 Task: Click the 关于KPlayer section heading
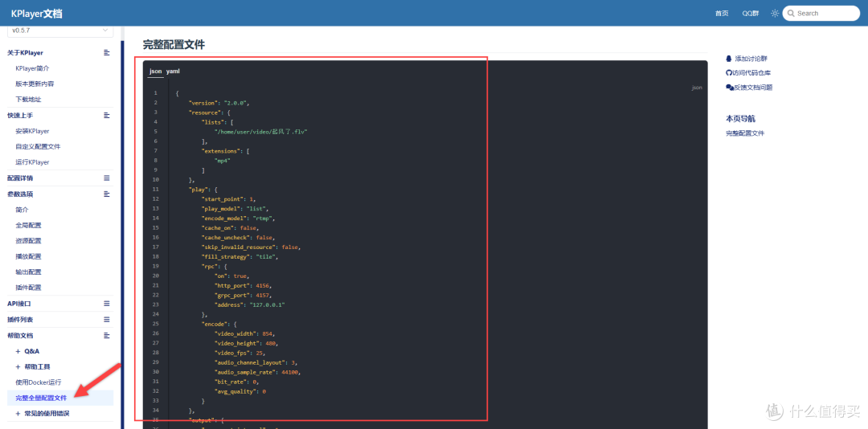click(25, 52)
